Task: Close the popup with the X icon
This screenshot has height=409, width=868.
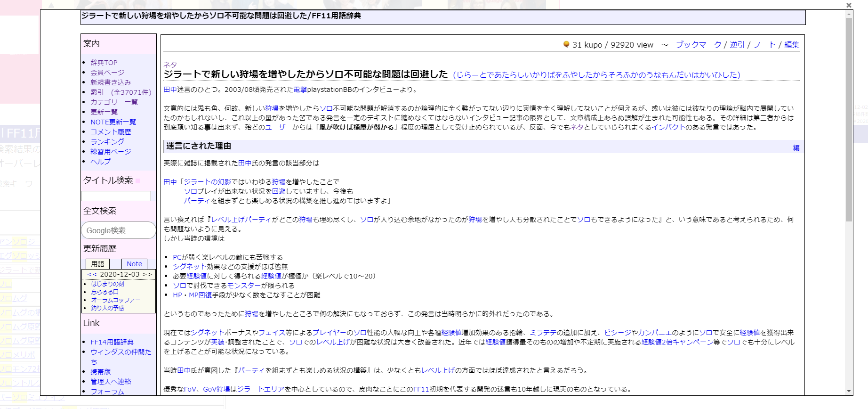Action: pyautogui.click(x=849, y=5)
